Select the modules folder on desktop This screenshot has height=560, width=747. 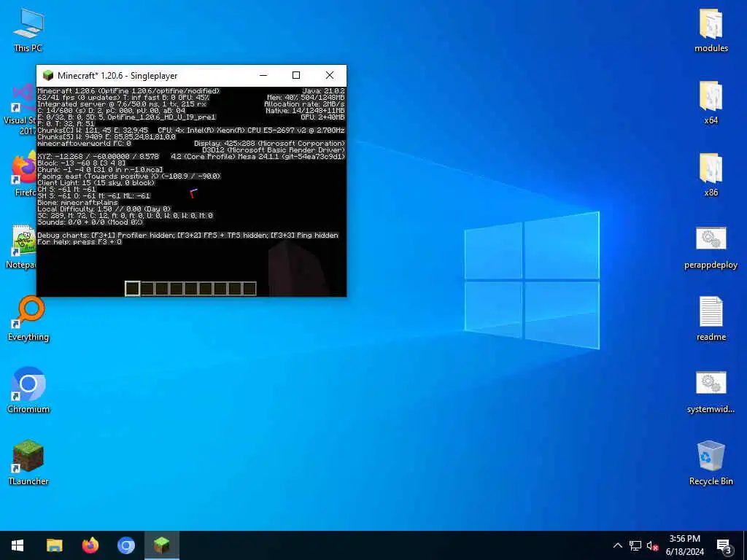[x=711, y=29]
